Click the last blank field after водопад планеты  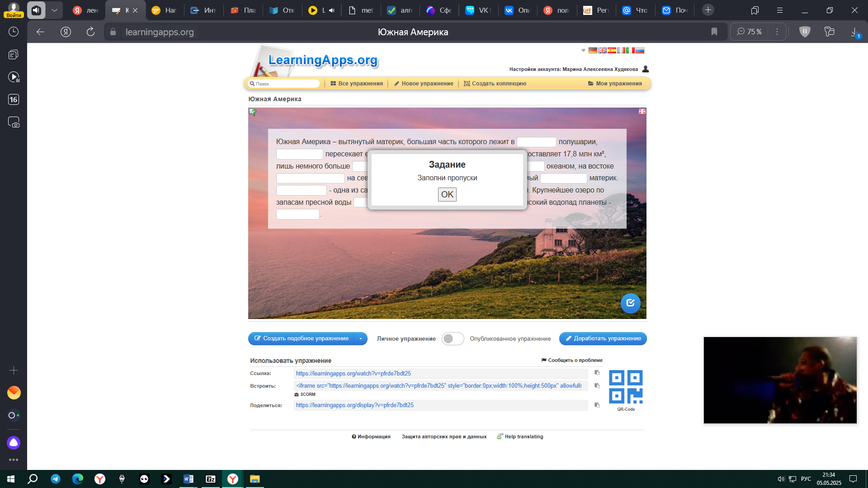(x=298, y=215)
